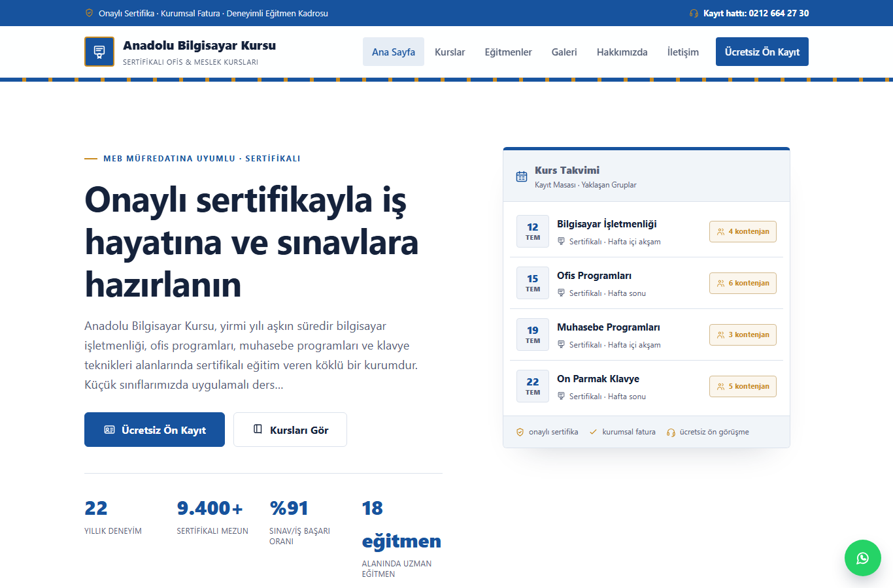Click shield icon beside onaylı sertifika footer
The height and width of the screenshot is (588, 893).
coord(520,432)
